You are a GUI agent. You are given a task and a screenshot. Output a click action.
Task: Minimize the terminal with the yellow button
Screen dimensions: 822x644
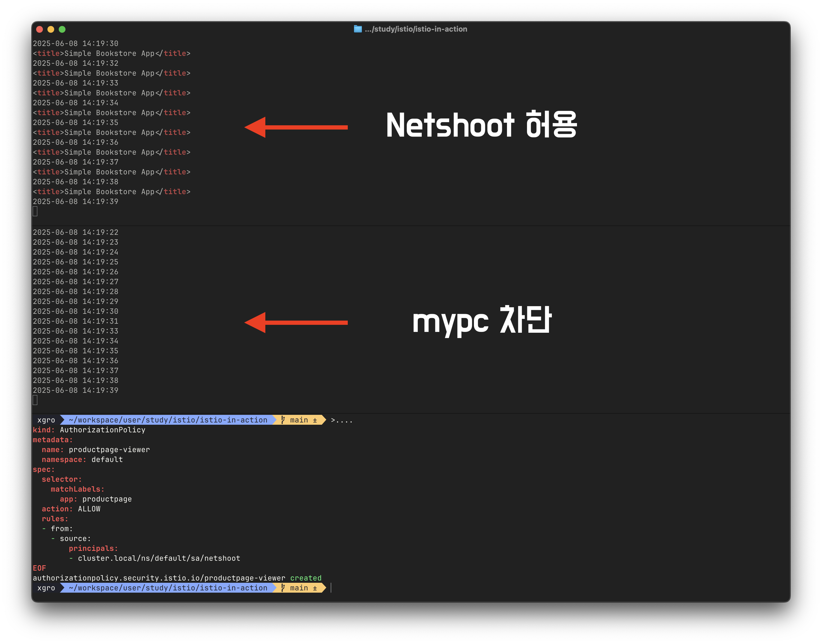point(51,29)
